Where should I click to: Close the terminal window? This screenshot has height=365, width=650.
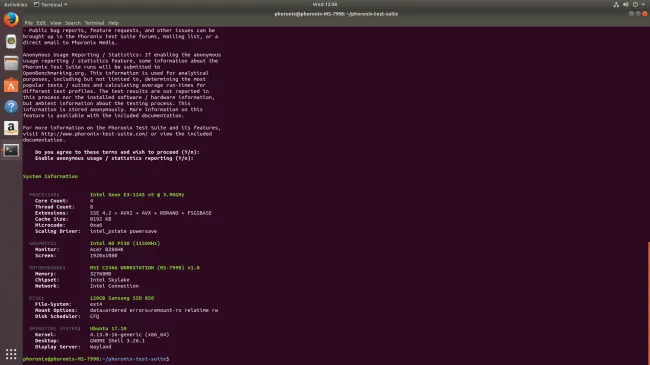coord(645,14)
